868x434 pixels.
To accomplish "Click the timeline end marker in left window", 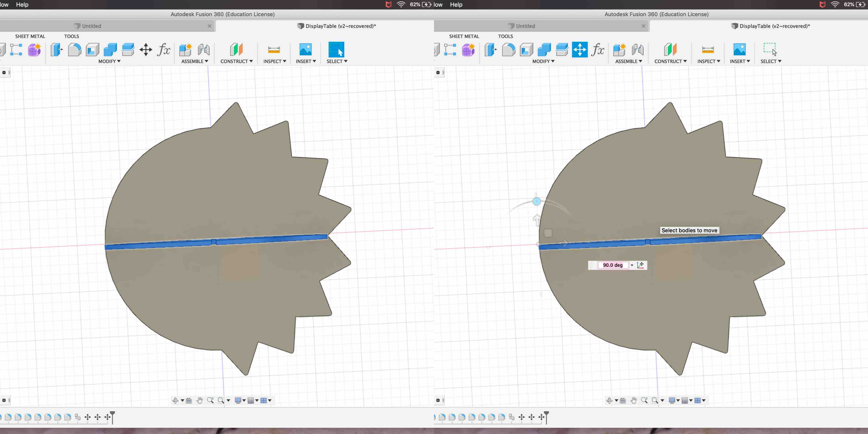I will [x=112, y=417].
